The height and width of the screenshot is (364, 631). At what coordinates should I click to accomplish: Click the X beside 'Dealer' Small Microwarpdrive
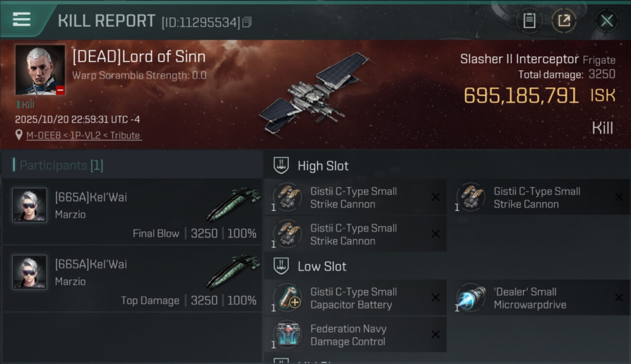pyautogui.click(x=619, y=298)
